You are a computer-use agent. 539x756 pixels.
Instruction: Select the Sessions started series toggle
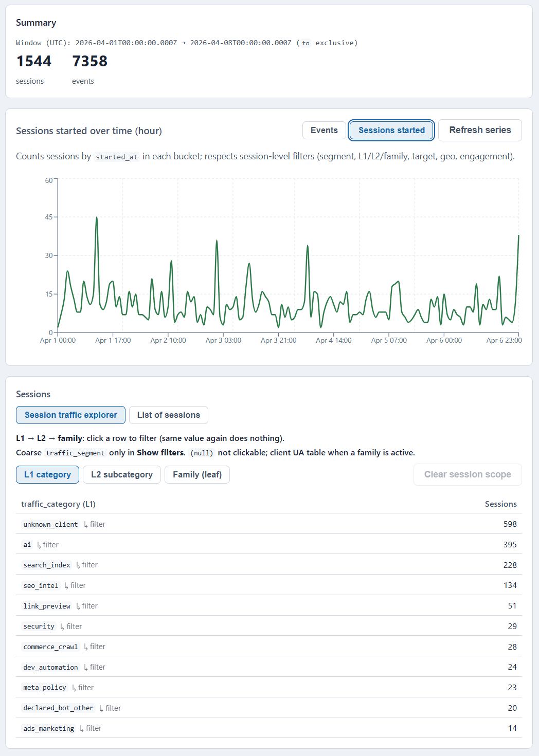(391, 130)
